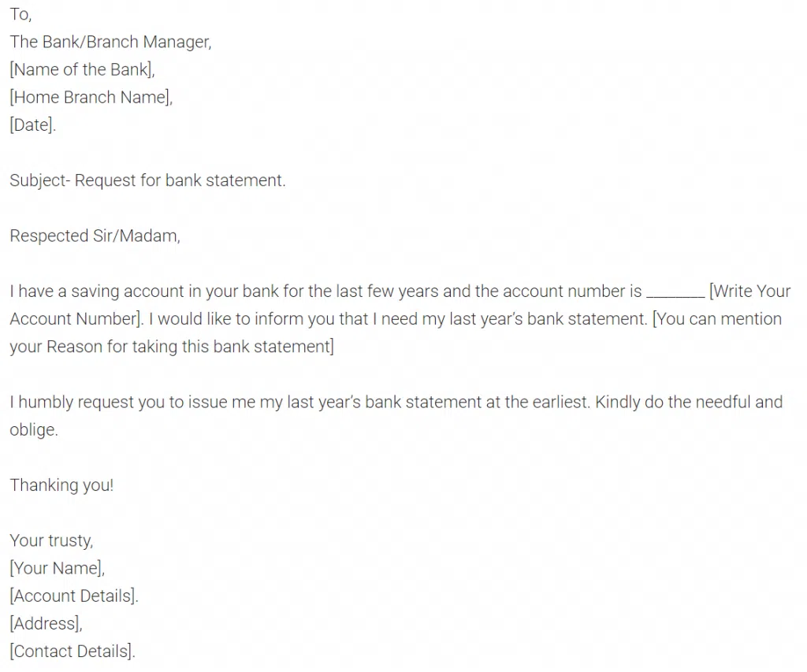Click '[You can mention' placeholder text
807x672 pixels.
[717, 320]
